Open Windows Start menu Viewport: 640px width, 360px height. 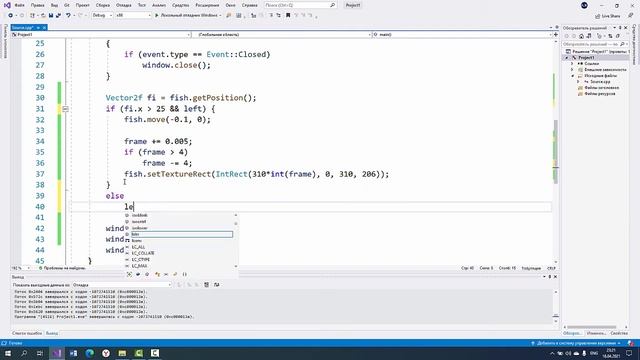pyautogui.click(x=8, y=353)
